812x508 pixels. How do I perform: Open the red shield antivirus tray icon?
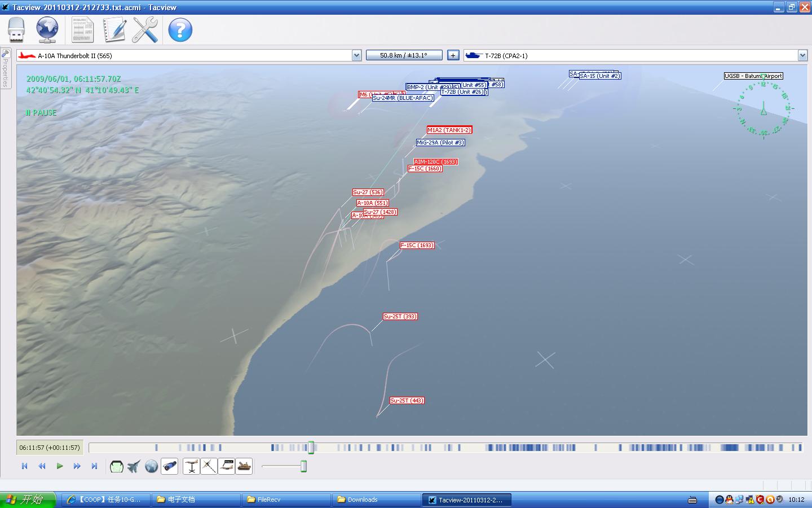click(760, 500)
